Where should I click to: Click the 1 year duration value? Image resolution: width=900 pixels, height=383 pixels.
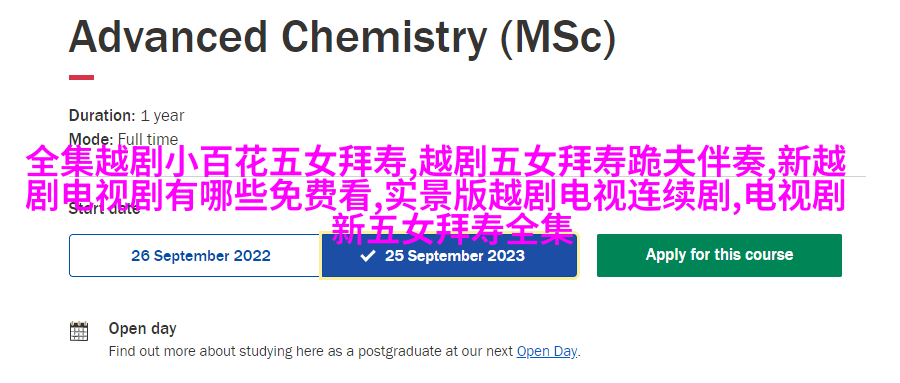point(162,116)
